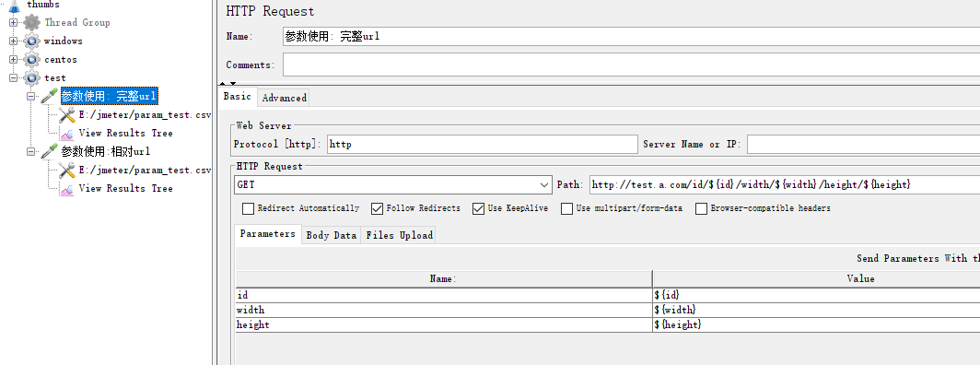The image size is (980, 365).
Task: Click the Path input field
Action: (785, 185)
